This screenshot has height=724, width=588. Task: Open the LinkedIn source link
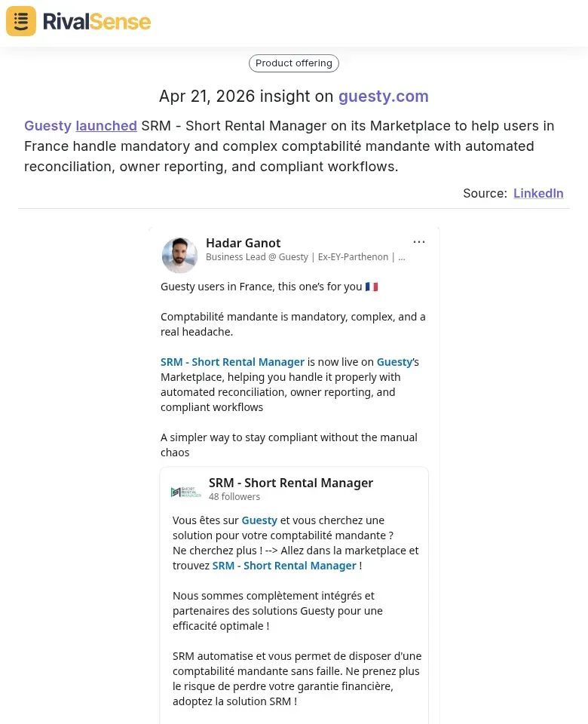pos(538,193)
